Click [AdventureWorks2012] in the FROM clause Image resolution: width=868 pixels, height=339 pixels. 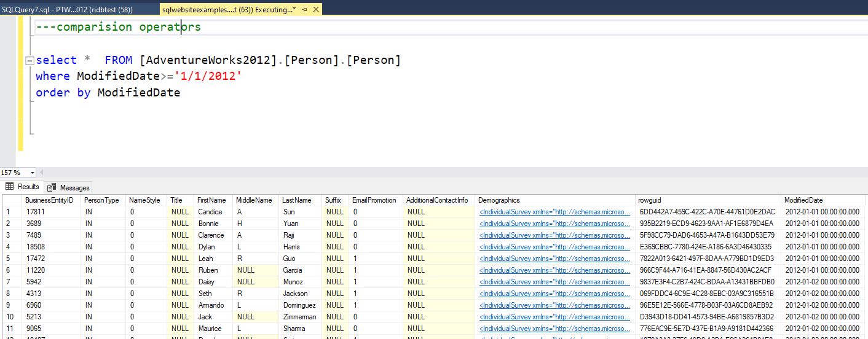(209, 60)
